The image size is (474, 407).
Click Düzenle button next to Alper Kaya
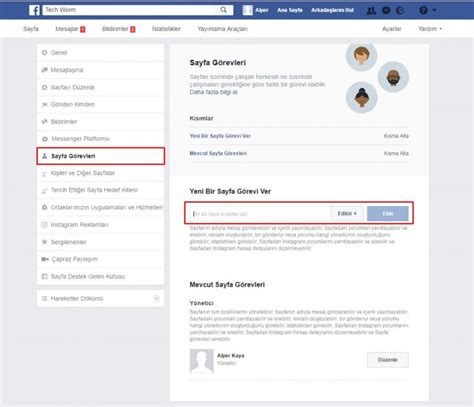tap(388, 360)
